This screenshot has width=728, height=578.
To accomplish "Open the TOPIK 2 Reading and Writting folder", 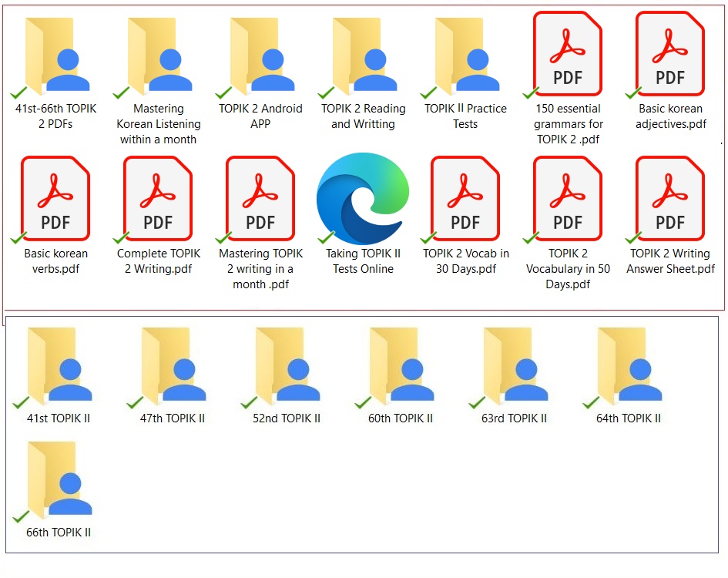I will [362, 54].
